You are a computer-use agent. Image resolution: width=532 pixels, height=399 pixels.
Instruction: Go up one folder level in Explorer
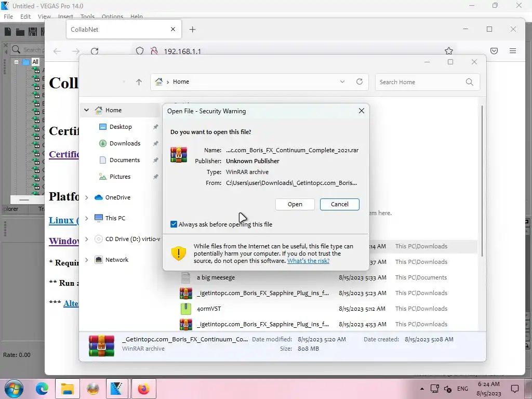(x=139, y=82)
